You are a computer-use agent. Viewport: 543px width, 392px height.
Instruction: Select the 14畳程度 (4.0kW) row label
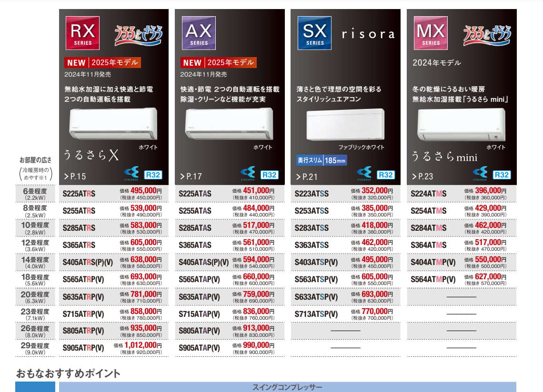[35, 262]
